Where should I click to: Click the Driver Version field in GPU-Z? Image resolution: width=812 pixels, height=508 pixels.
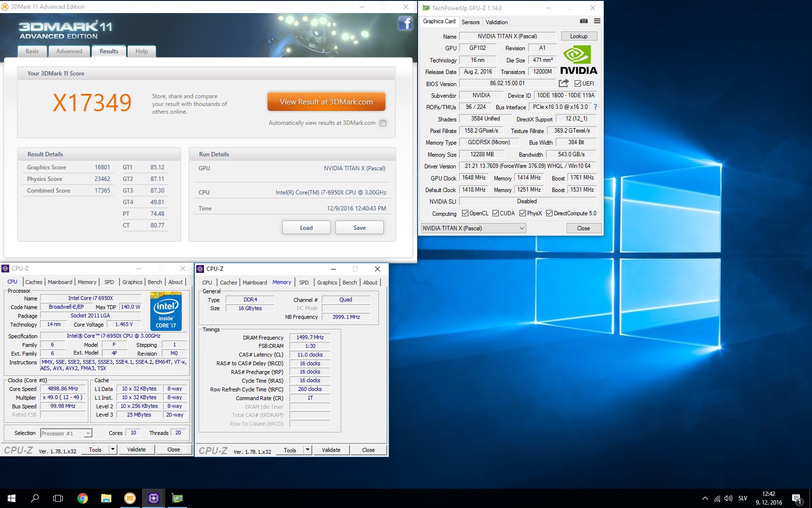528,166
